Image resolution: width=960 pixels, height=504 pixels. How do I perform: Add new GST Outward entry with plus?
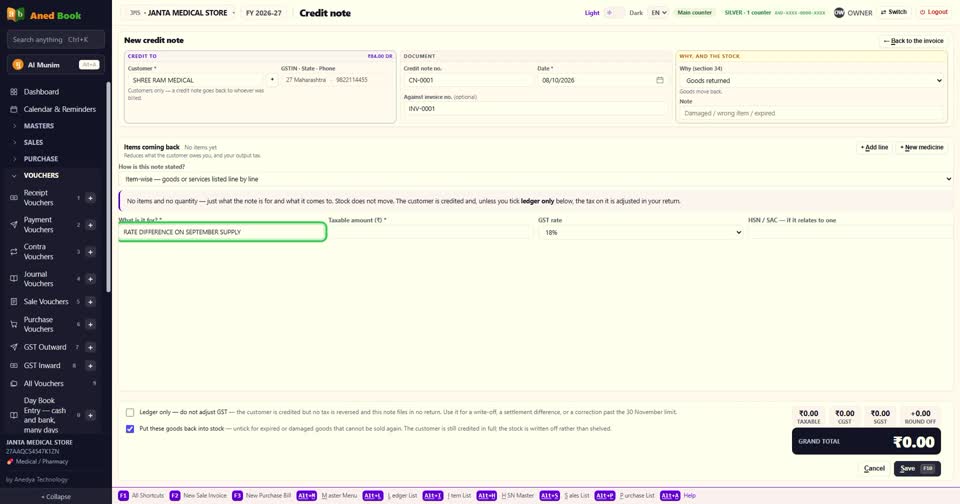pyautogui.click(x=90, y=347)
